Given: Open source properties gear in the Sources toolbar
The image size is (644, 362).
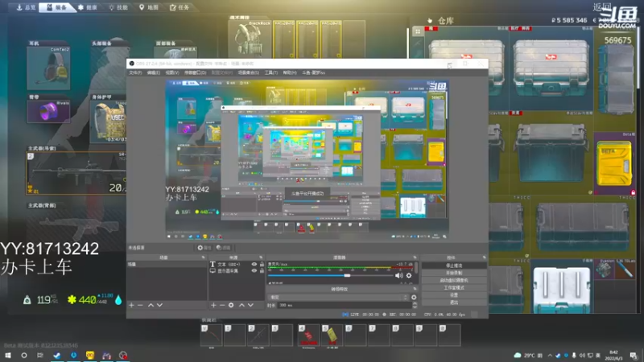Looking at the screenshot, I should click(231, 306).
